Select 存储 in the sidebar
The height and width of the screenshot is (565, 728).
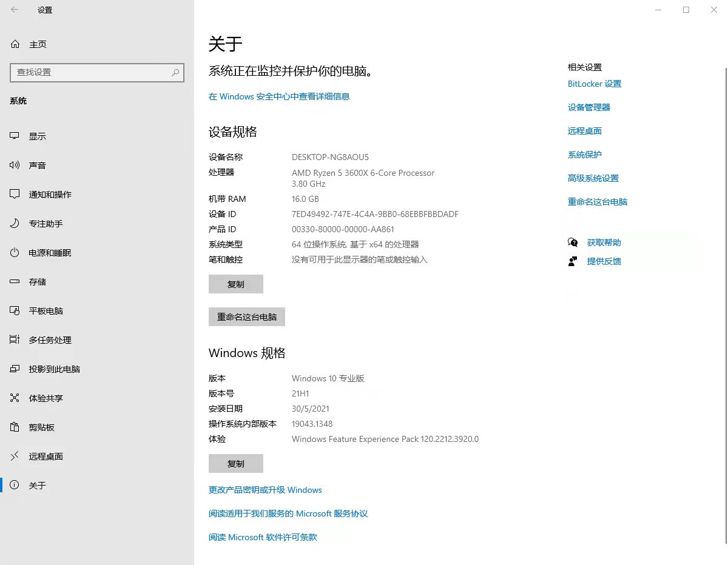(97, 282)
